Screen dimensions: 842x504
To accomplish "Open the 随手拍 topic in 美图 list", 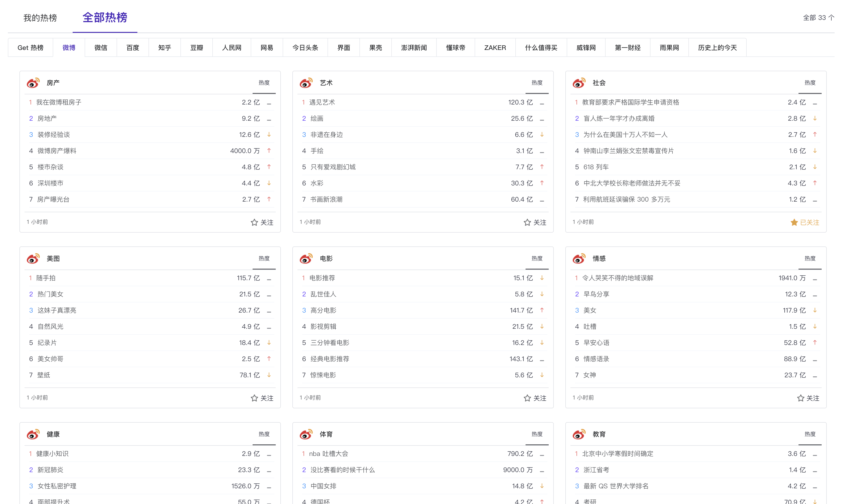I will (46, 277).
